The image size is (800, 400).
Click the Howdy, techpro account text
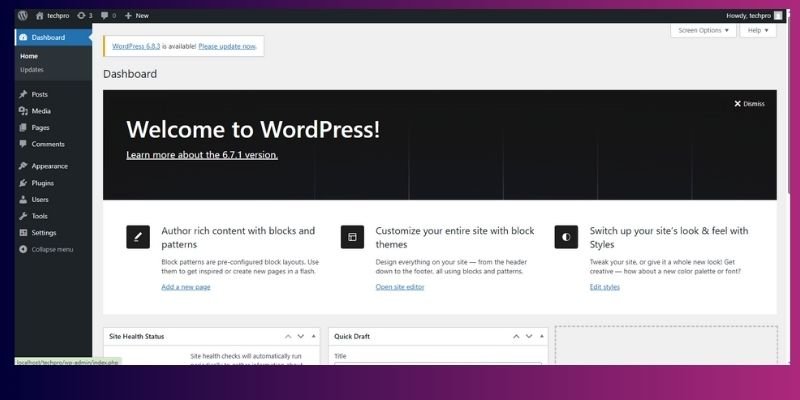click(748, 16)
